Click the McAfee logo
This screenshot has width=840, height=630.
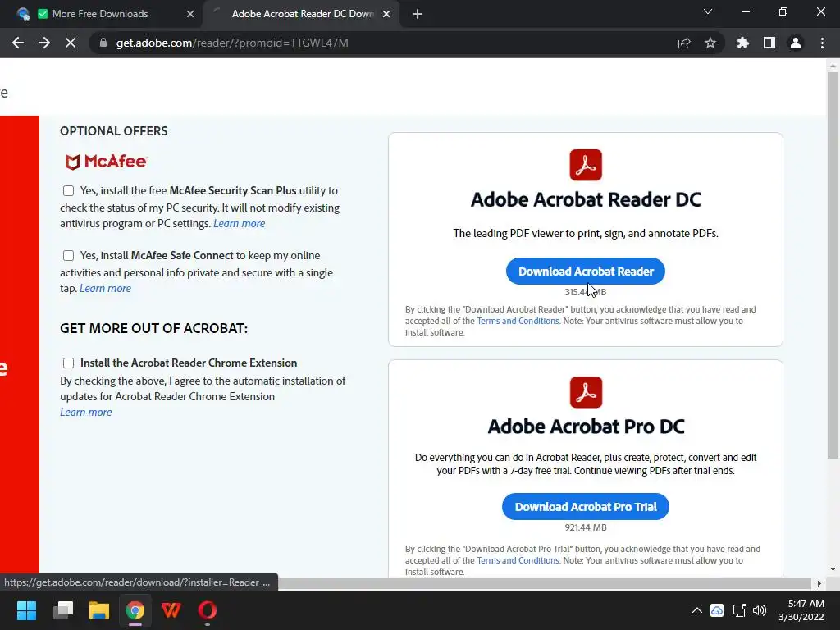[x=106, y=162]
